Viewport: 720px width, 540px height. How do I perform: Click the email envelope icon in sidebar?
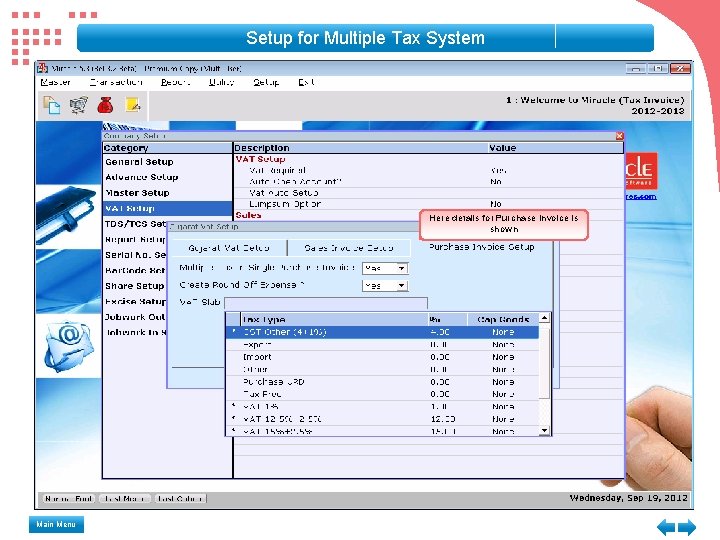tap(69, 347)
